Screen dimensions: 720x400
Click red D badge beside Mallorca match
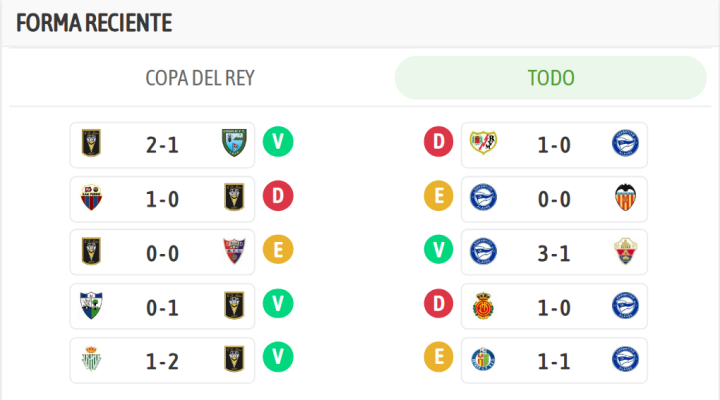pos(438,305)
